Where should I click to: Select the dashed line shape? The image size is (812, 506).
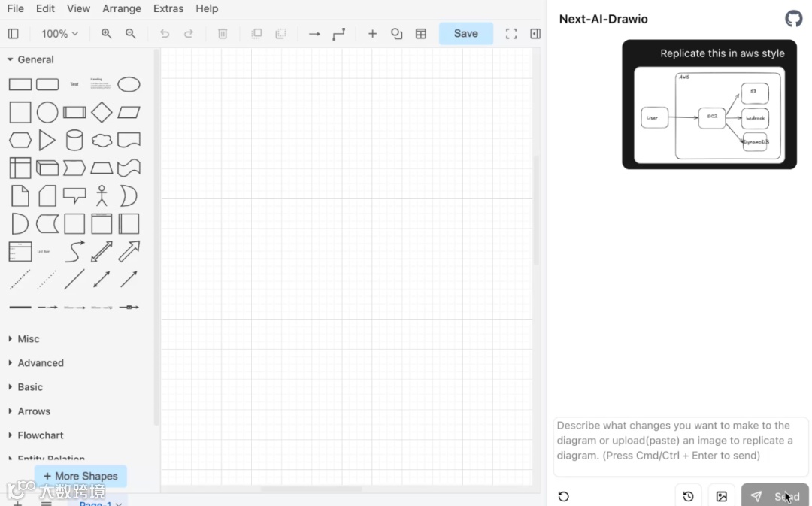point(20,280)
